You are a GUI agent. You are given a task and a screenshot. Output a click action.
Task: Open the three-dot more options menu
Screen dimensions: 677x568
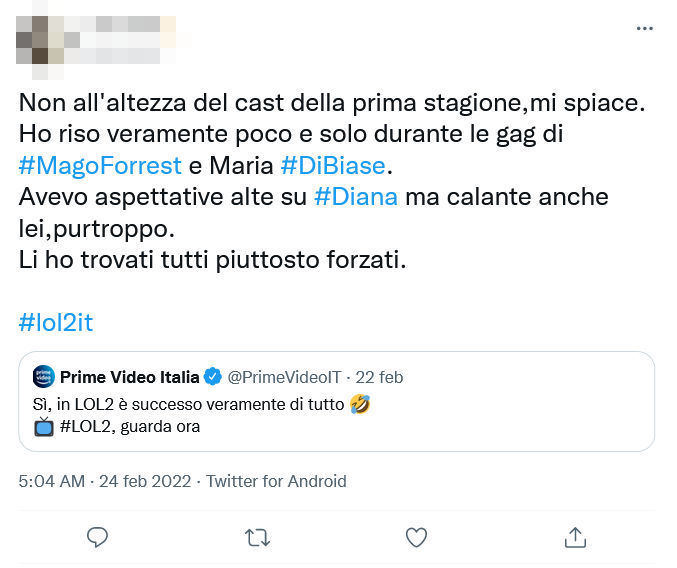645,29
